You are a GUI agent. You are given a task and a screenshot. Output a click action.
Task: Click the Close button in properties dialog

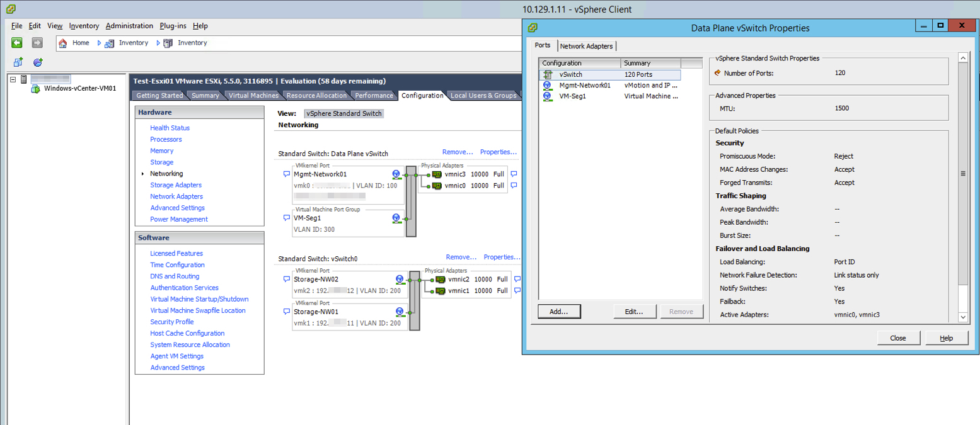tap(898, 338)
